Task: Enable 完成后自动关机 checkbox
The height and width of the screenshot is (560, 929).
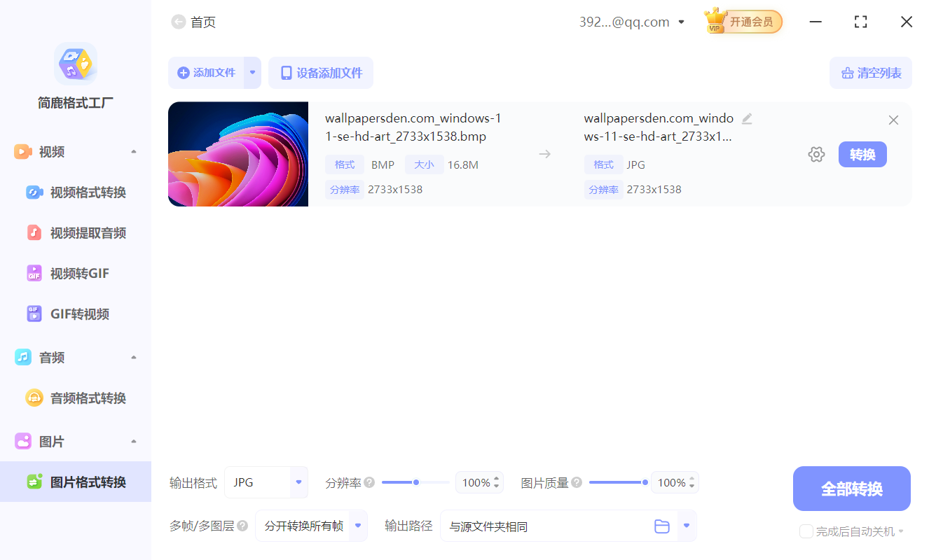Action: coord(806,531)
